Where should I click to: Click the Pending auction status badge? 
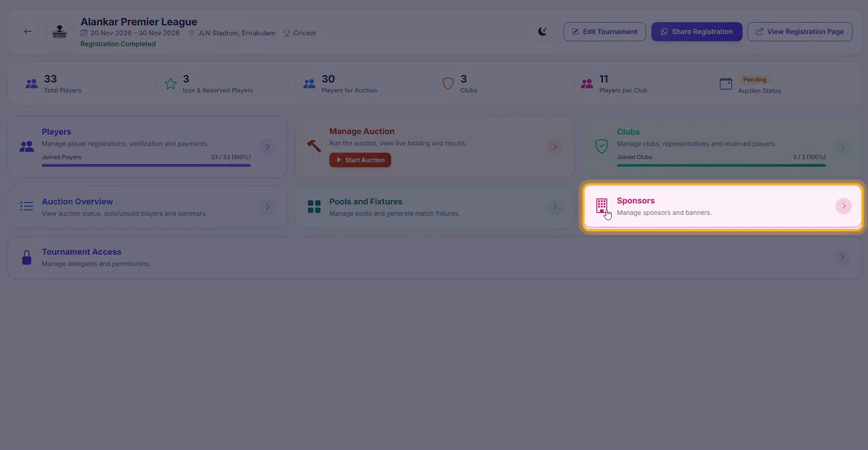point(755,79)
